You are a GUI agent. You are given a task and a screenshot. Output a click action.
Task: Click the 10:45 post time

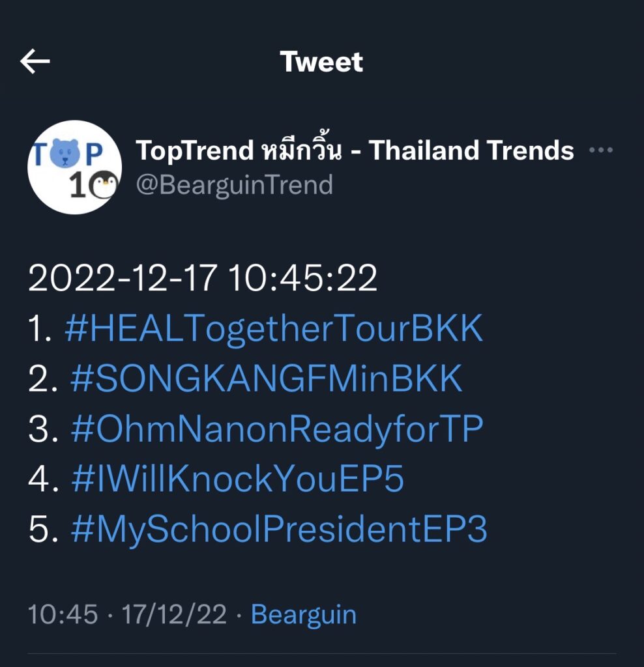coord(63,614)
